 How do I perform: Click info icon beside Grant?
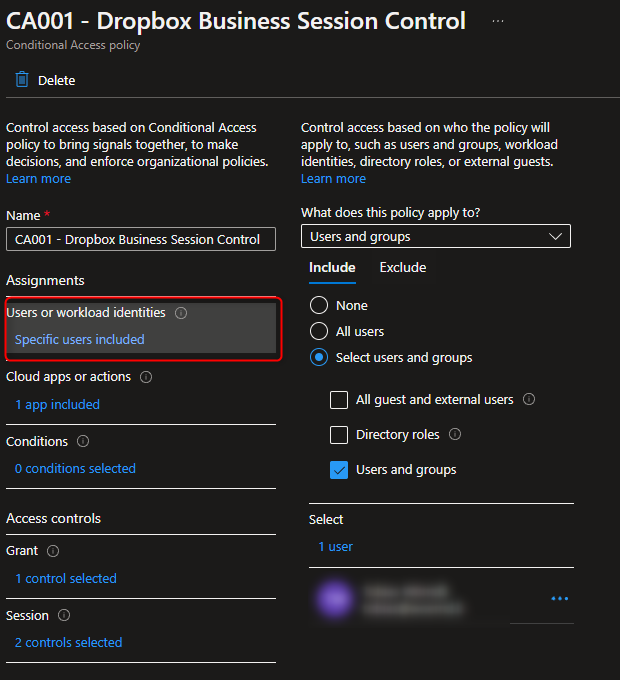point(53,551)
